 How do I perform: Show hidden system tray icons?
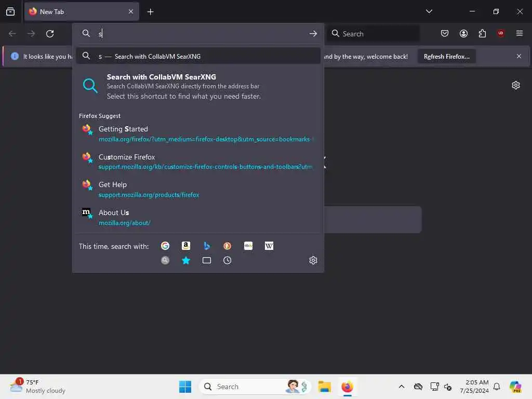[402, 387]
